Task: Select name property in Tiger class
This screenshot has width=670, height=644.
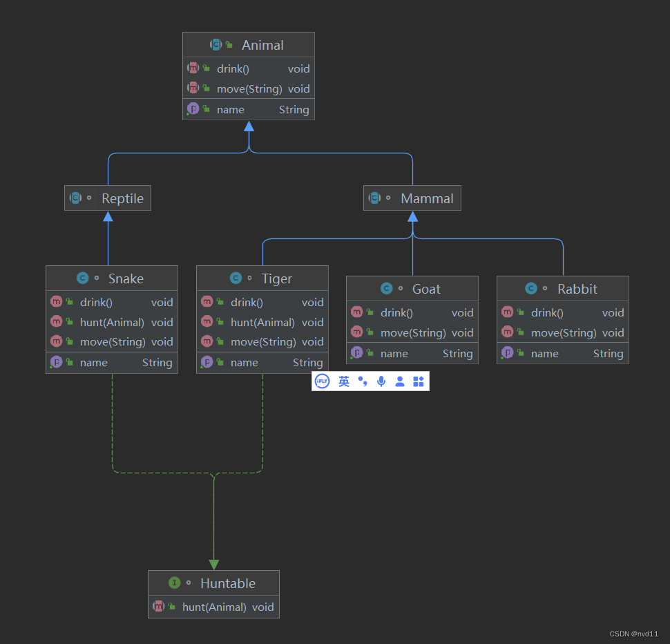Action: (262, 362)
